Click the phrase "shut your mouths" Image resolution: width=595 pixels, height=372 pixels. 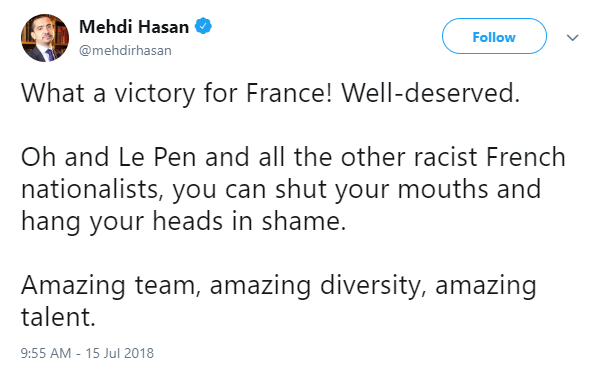[x=381, y=189]
